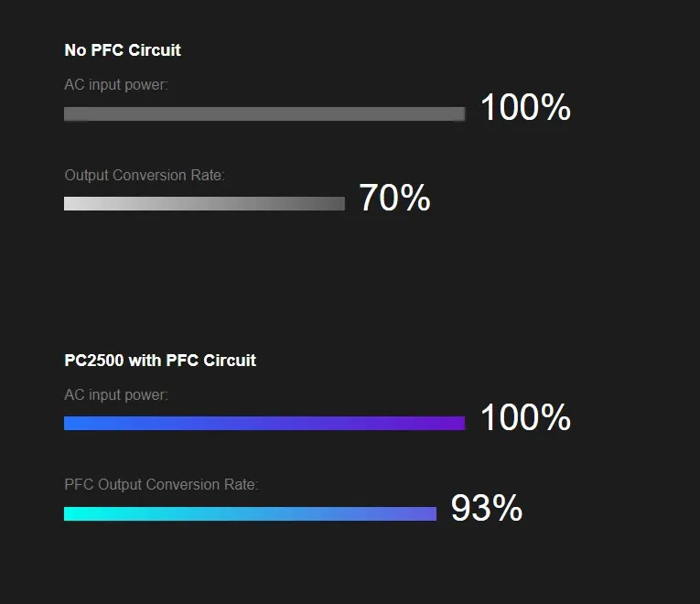
Task: Click the 'No PFC Circuit' heading
Action: tap(123, 50)
